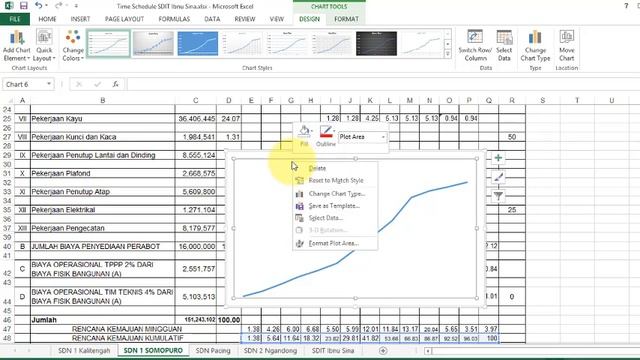
Task: Select cell with value 36,406,445
Action: 196,118
